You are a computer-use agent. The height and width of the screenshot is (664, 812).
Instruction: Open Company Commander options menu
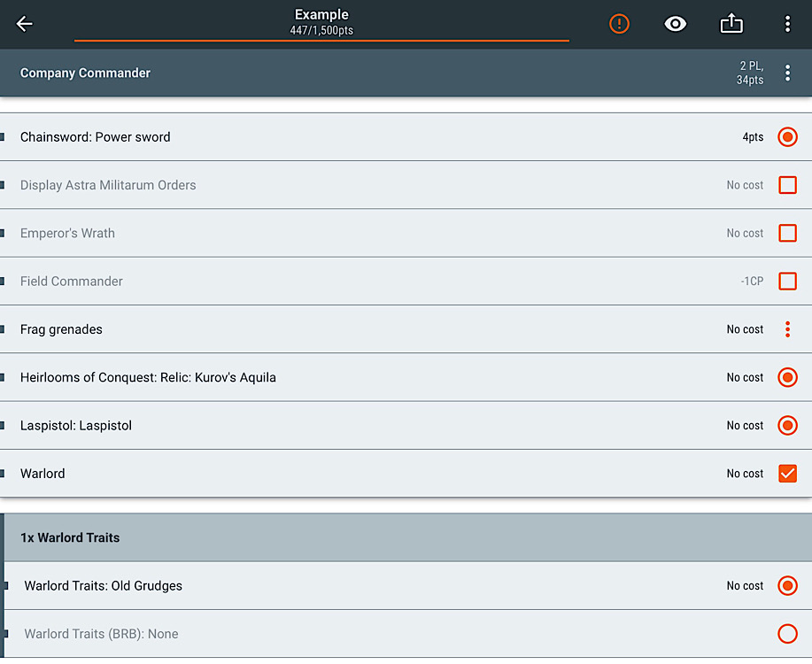click(787, 73)
